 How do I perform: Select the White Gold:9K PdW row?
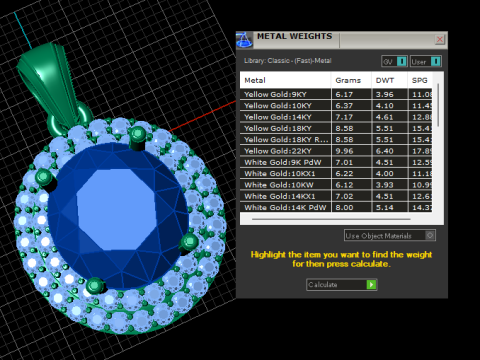point(336,162)
